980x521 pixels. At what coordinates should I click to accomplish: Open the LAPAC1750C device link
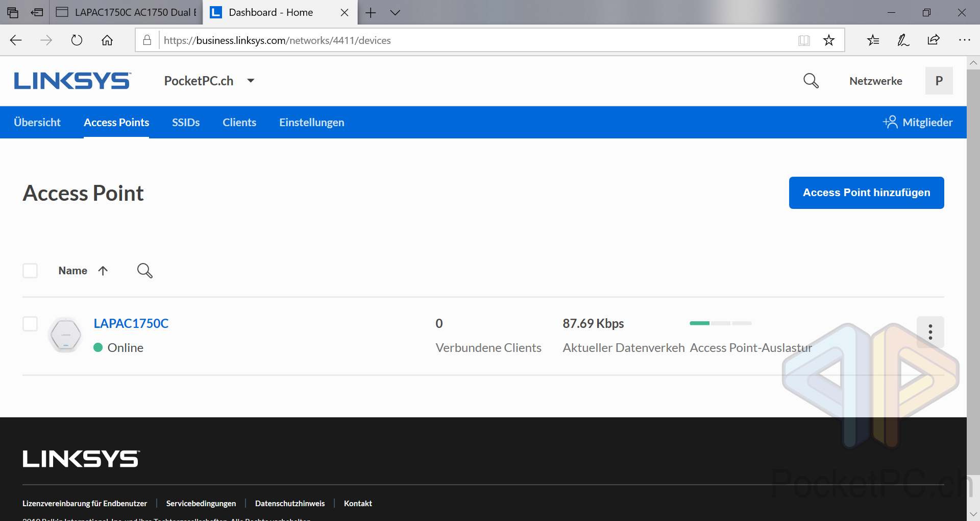131,323
